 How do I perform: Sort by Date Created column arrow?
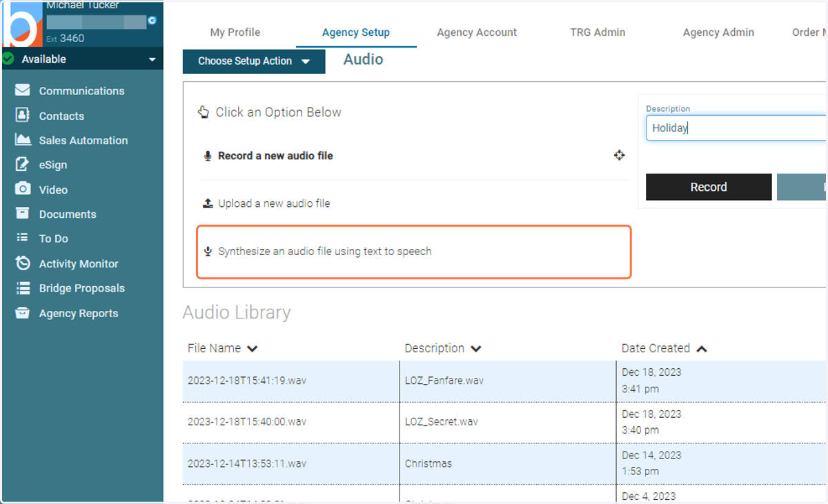tap(702, 349)
